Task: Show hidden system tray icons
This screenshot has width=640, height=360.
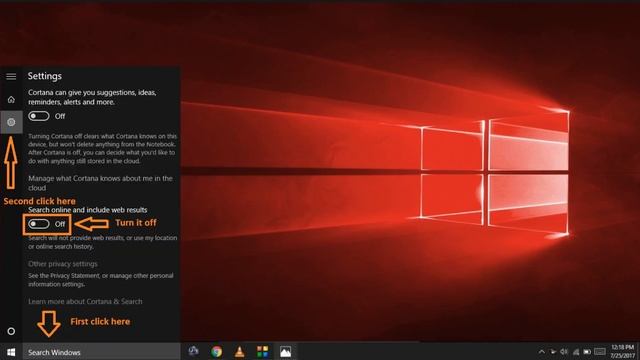Action: coord(542,351)
